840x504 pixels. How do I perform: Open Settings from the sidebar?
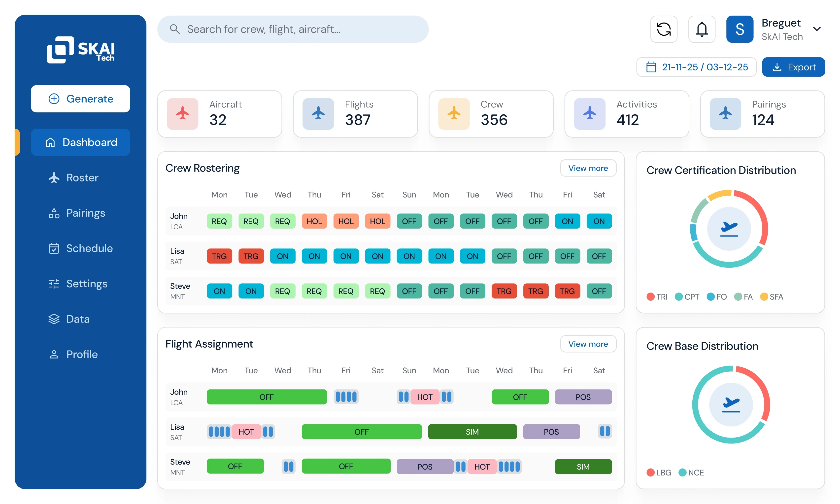[87, 284]
